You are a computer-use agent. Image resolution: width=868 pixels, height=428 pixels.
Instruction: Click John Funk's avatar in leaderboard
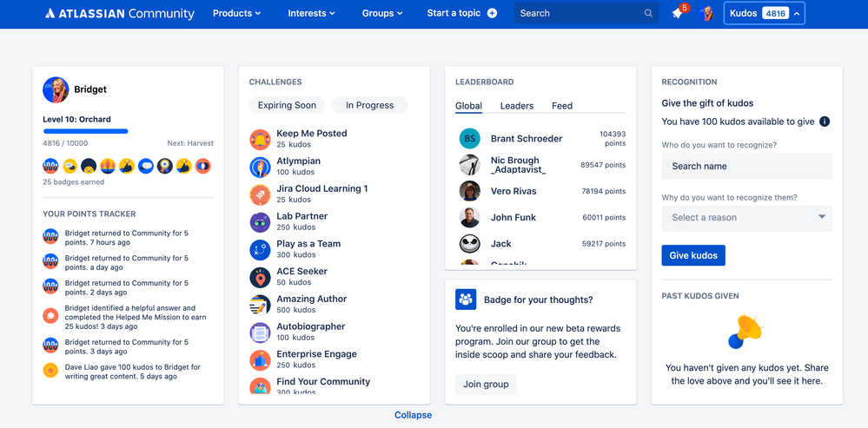tap(469, 217)
